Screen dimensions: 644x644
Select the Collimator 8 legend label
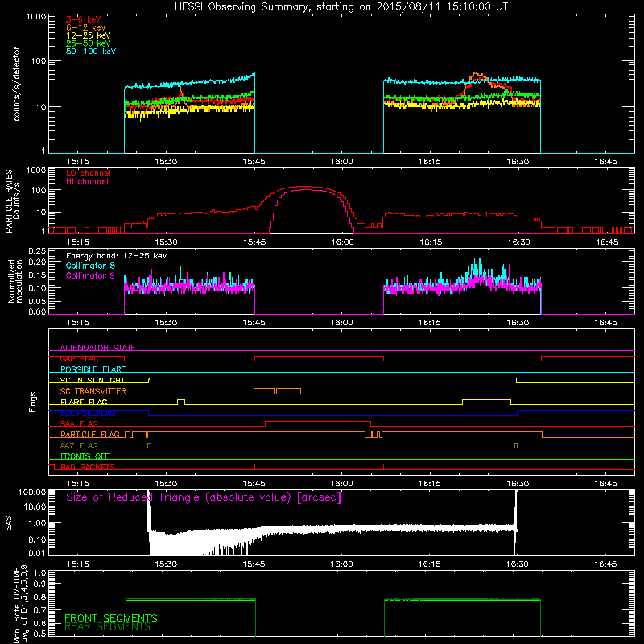click(90, 266)
